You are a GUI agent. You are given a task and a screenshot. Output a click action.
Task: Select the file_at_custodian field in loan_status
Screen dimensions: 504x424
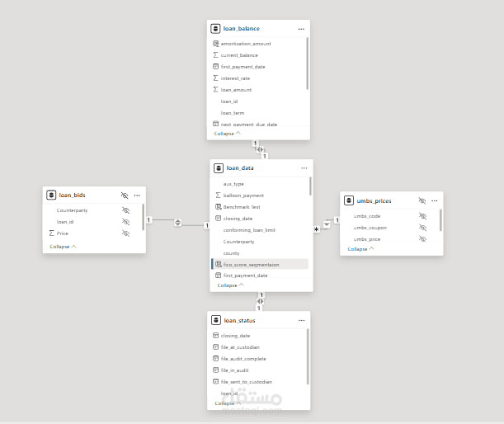[239, 347]
